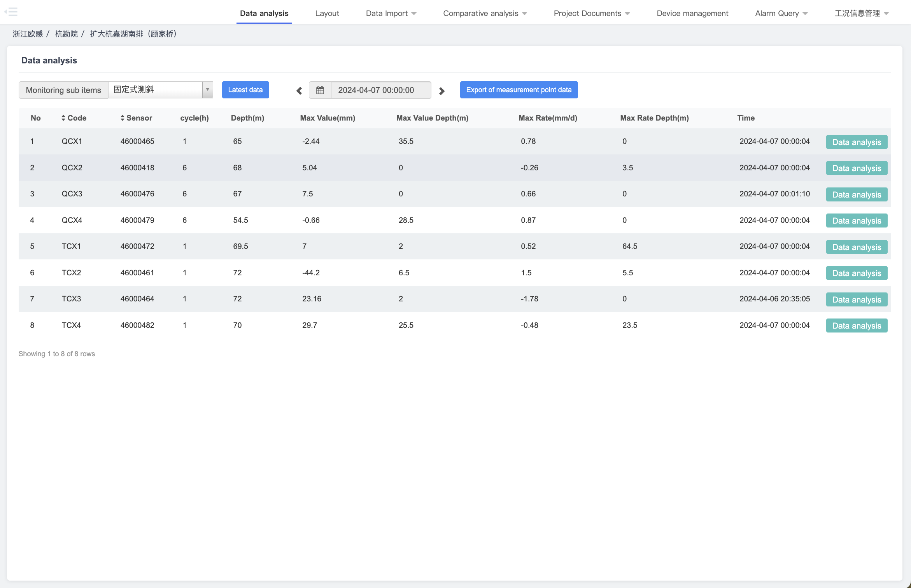Expand the Data Import menu
The height and width of the screenshot is (588, 911).
391,13
